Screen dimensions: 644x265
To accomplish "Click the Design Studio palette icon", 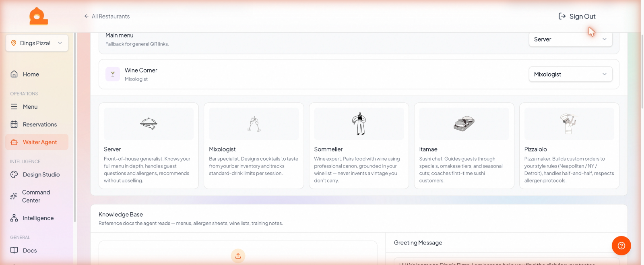I will pos(14,174).
